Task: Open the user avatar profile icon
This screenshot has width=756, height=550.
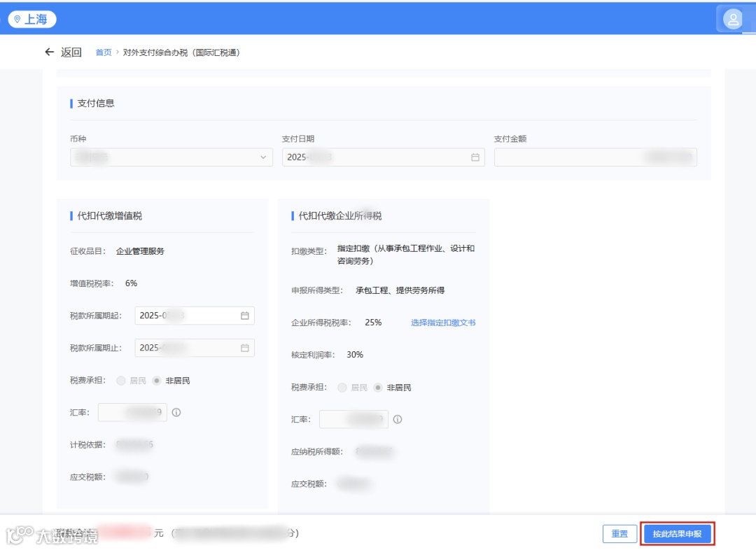Action: click(732, 20)
